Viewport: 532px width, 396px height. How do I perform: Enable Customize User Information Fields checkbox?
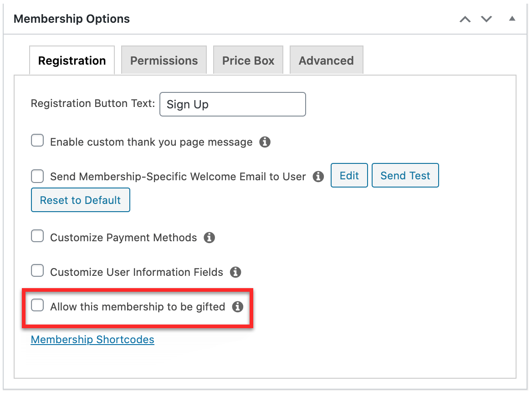click(37, 270)
